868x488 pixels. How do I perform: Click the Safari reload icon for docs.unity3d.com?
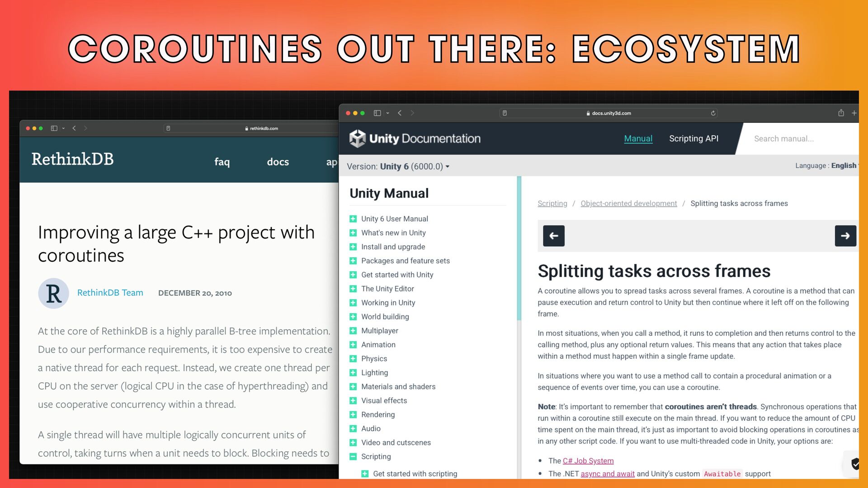click(x=713, y=113)
